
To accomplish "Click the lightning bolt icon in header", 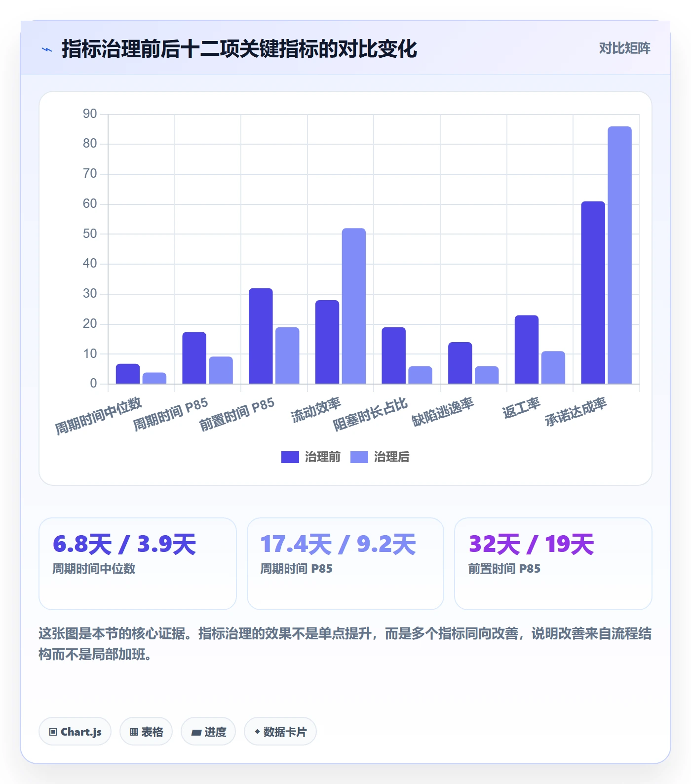I will coord(47,49).
